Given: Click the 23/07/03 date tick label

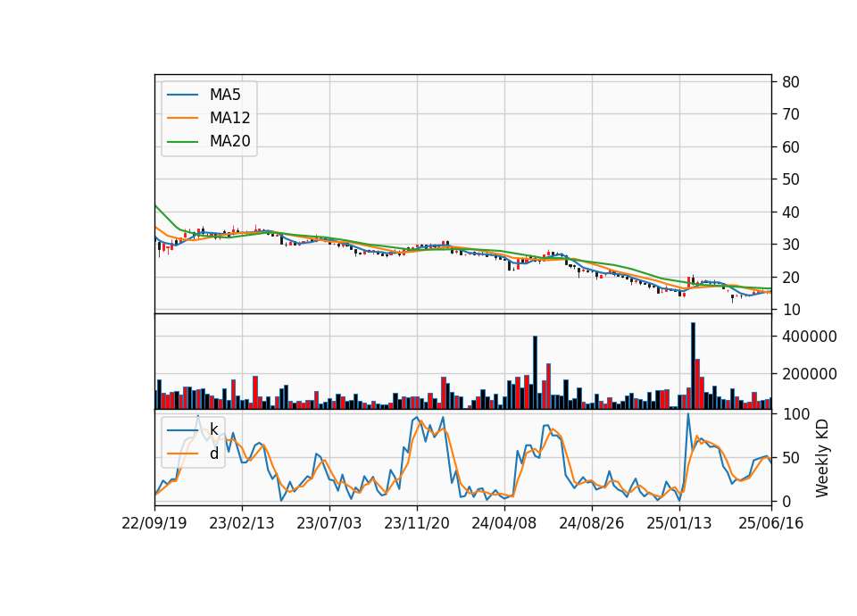Looking at the screenshot, I should tap(329, 523).
